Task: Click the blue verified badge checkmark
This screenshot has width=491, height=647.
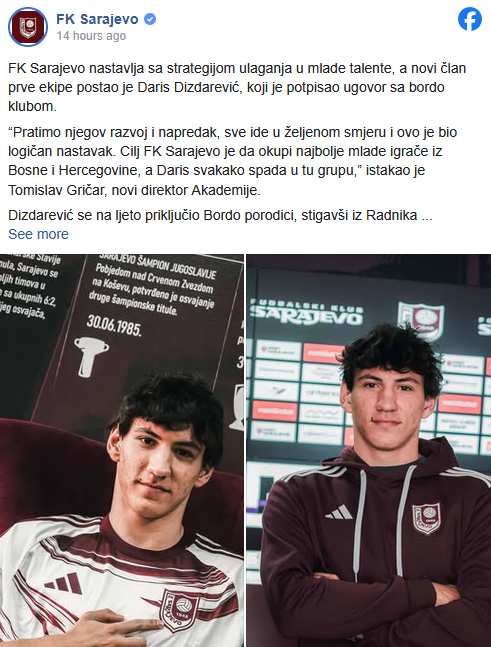Action: (150, 19)
